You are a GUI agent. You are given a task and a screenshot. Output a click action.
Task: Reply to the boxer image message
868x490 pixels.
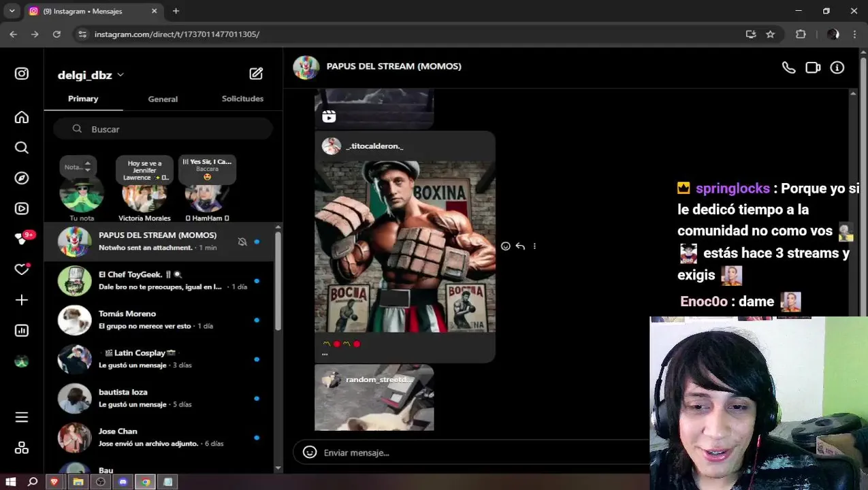pos(520,246)
